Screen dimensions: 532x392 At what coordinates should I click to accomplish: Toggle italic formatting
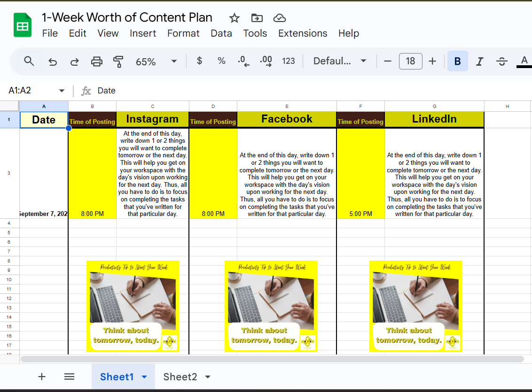tap(479, 61)
